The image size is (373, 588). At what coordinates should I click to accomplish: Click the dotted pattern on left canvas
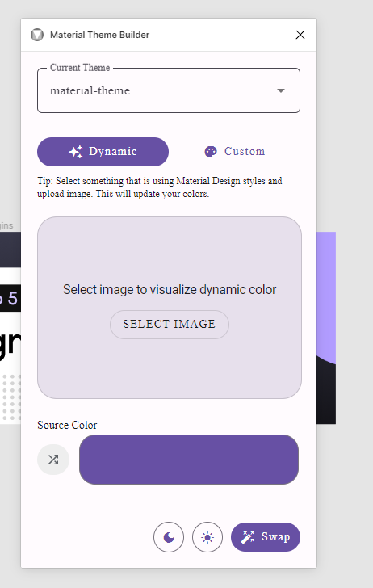[x=10, y=397]
